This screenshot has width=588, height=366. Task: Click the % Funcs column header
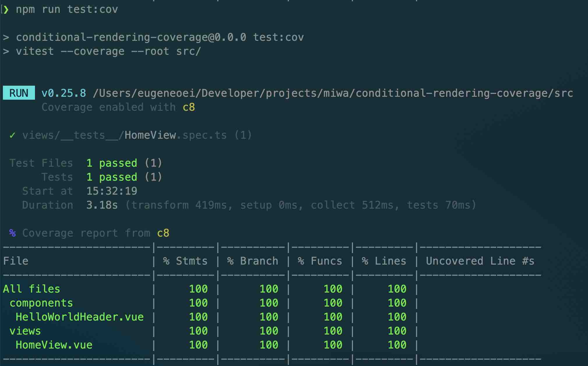[320, 261]
